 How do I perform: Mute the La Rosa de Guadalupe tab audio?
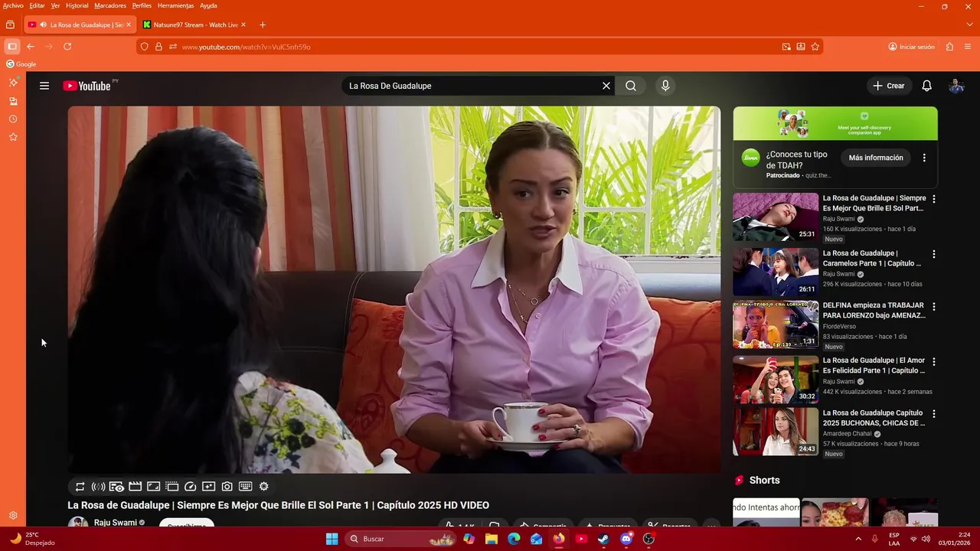pos(43,24)
